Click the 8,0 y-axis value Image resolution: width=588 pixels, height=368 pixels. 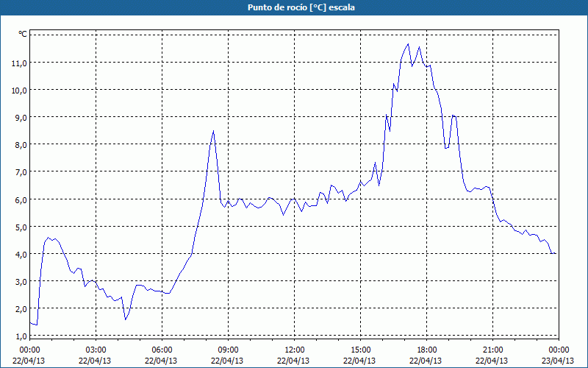(x=21, y=145)
